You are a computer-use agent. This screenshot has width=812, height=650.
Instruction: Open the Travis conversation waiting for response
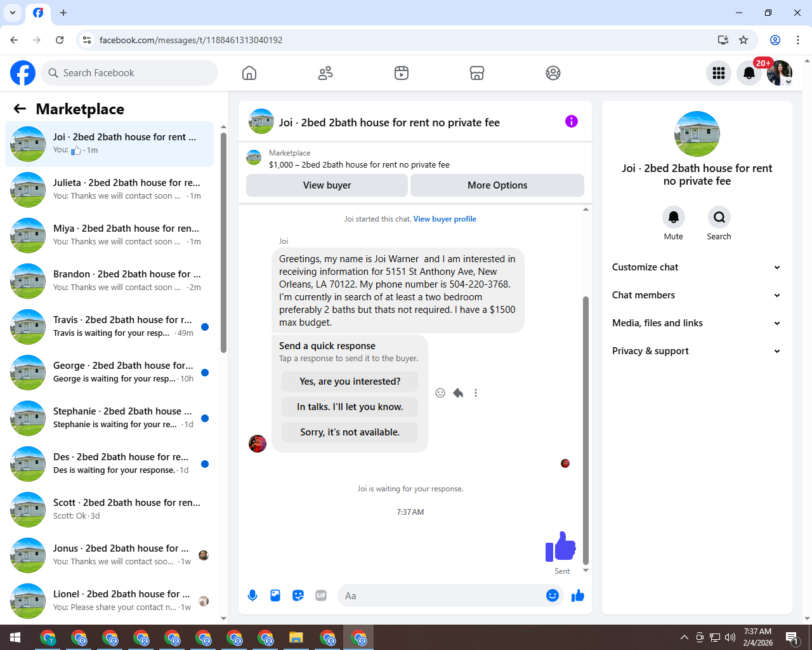click(x=109, y=327)
